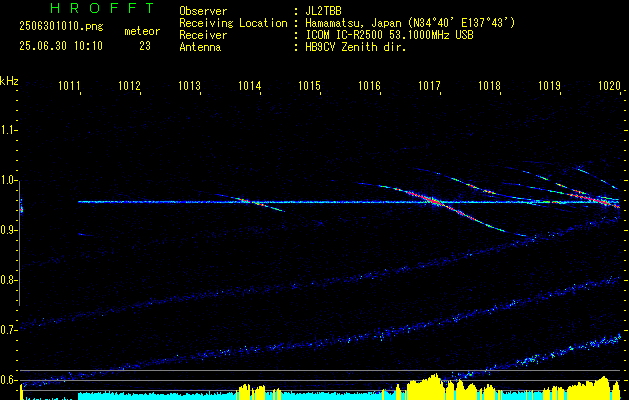Click the 1018 time axis marker
The width and height of the screenshot is (629, 400).
pyautogui.click(x=490, y=86)
